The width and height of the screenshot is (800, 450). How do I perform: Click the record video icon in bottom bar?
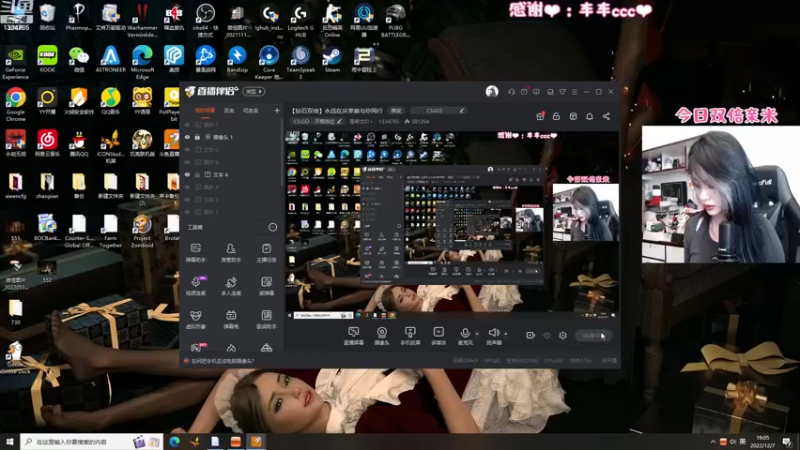tap(531, 335)
